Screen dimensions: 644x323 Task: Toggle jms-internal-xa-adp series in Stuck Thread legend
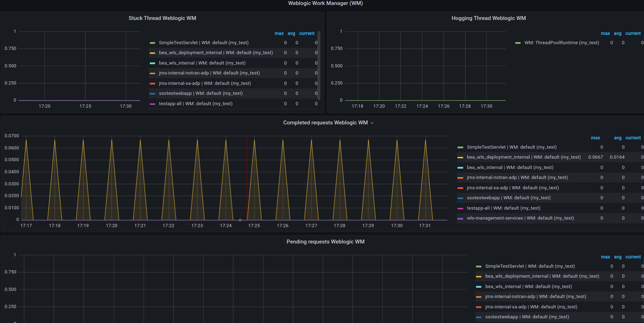[205, 83]
